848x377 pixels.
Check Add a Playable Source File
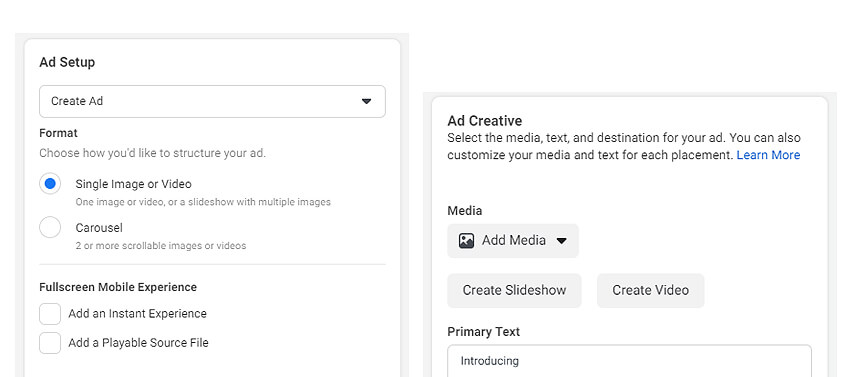(x=50, y=343)
